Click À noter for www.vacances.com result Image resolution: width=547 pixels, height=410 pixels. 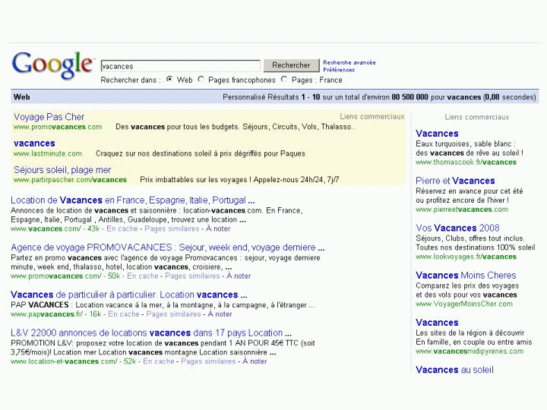(x=218, y=229)
